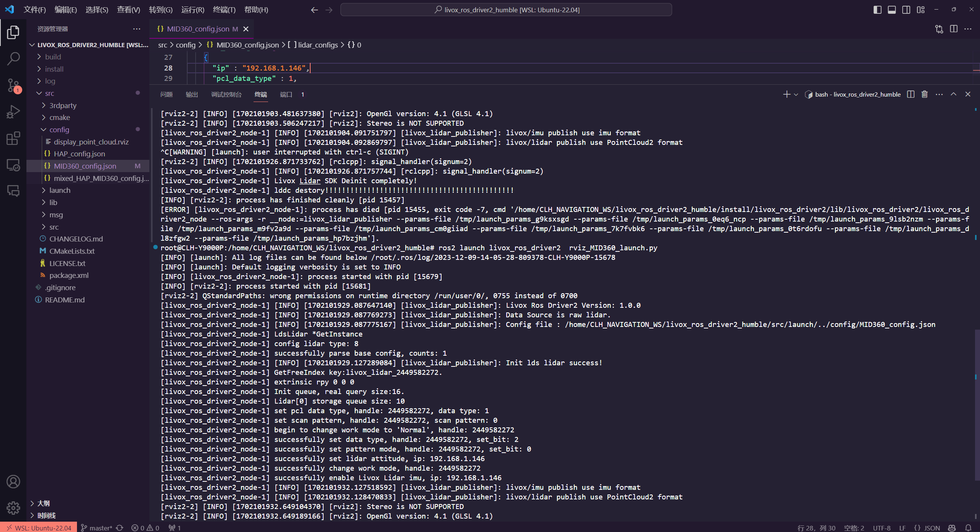Kill terminal with trash icon

coord(924,94)
